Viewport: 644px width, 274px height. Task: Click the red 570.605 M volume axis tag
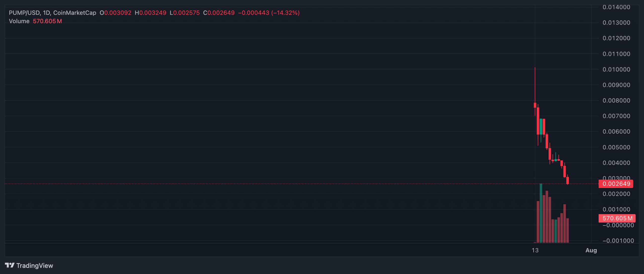coord(617,218)
